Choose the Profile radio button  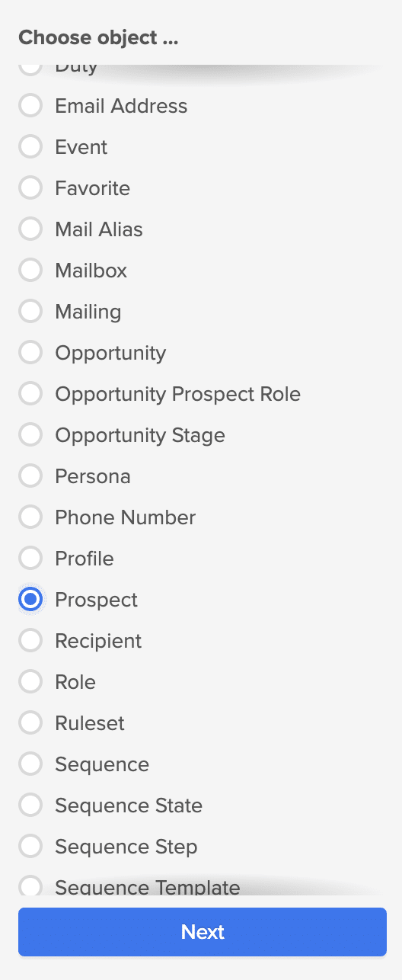30,559
